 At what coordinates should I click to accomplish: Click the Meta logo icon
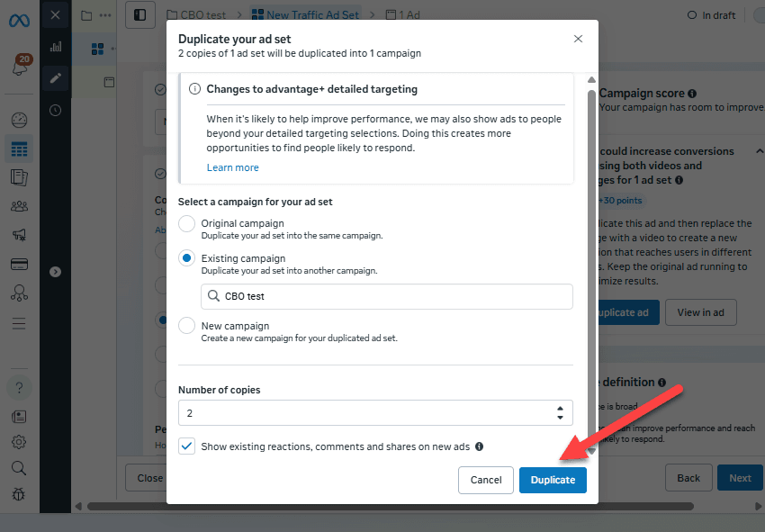[19, 21]
